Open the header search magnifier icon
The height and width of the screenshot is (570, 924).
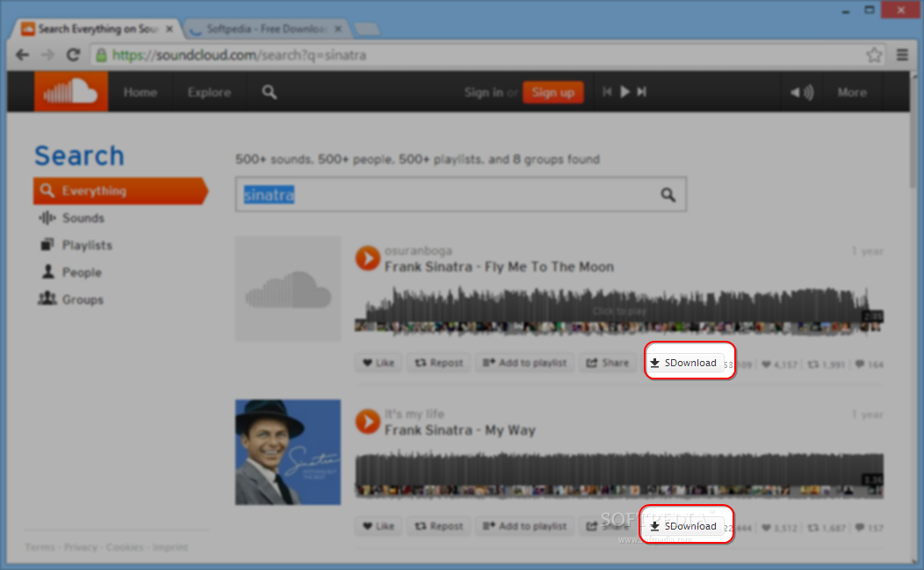tap(270, 92)
